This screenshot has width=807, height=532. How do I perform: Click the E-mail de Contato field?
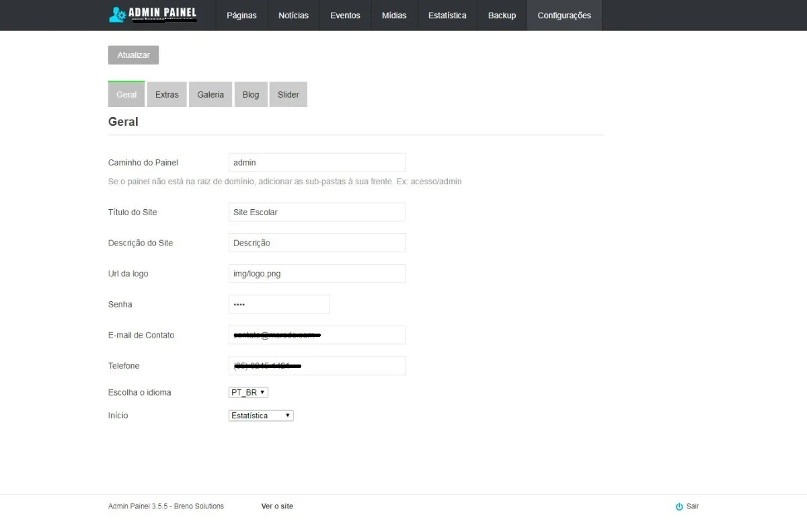click(317, 335)
